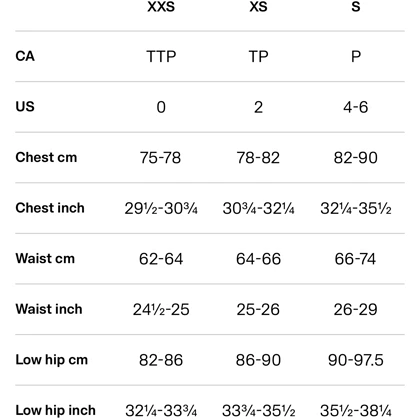Select waist value 64-66
420x420 pixels.
click(258, 259)
